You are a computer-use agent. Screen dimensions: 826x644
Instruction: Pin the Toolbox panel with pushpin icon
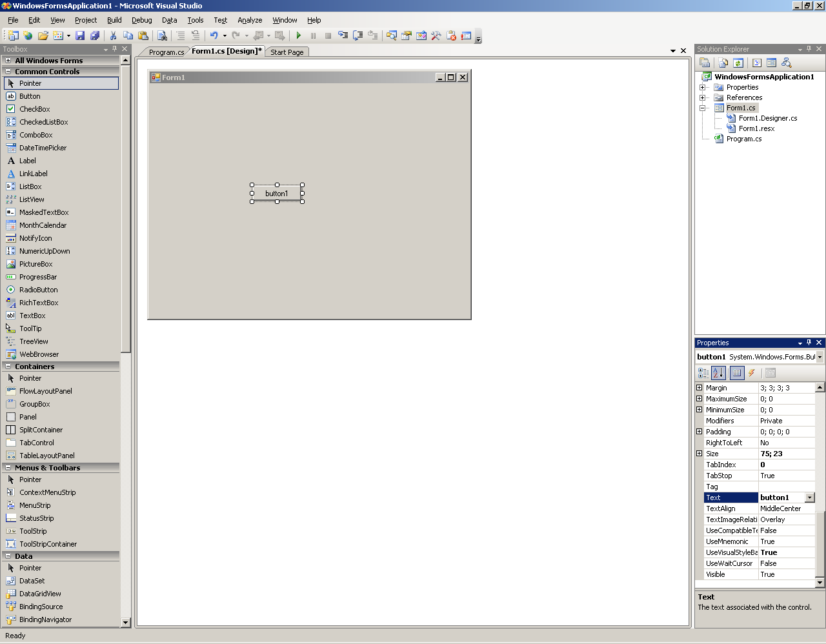tap(115, 49)
